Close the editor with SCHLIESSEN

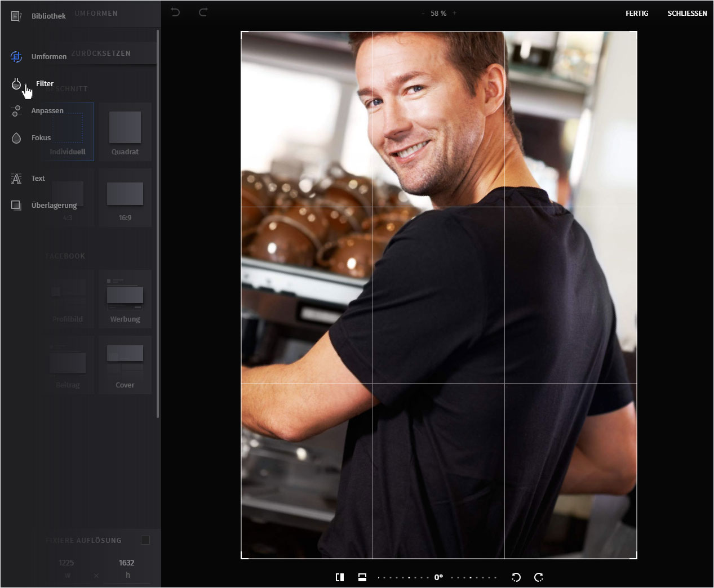[x=687, y=13]
